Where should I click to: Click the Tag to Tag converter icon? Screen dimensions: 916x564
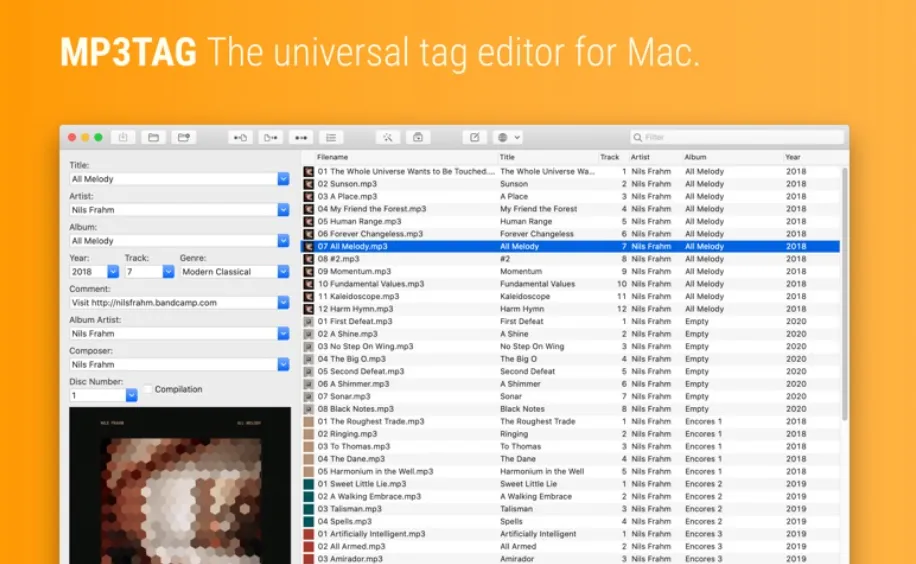point(301,137)
